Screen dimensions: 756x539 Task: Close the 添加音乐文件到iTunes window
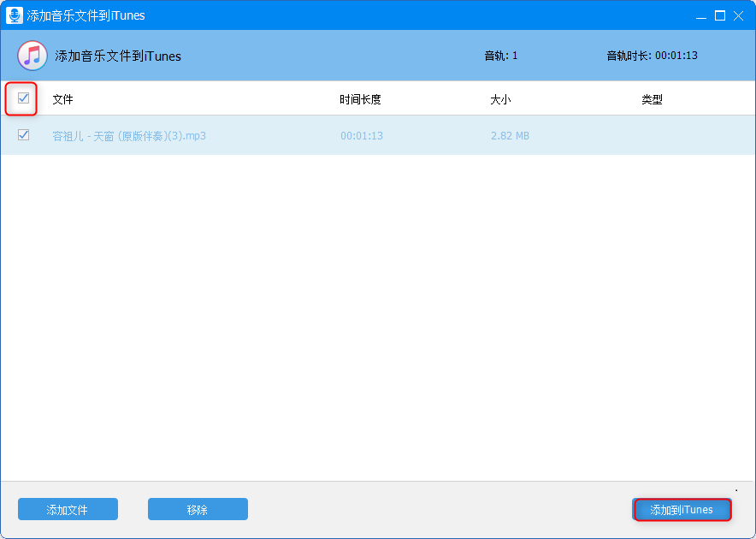738,16
